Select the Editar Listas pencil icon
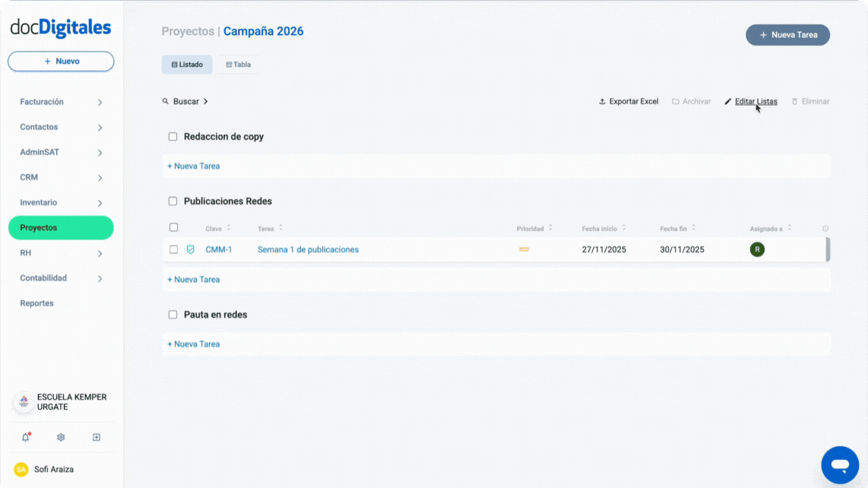The height and width of the screenshot is (488, 868). (728, 101)
